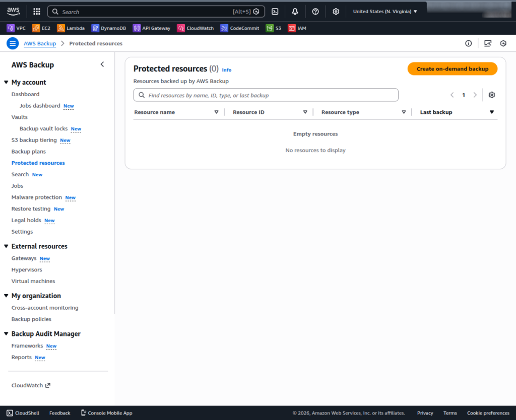516x420 pixels.
Task: Click the Amazon Q icon in search bar
Action: [x=256, y=12]
